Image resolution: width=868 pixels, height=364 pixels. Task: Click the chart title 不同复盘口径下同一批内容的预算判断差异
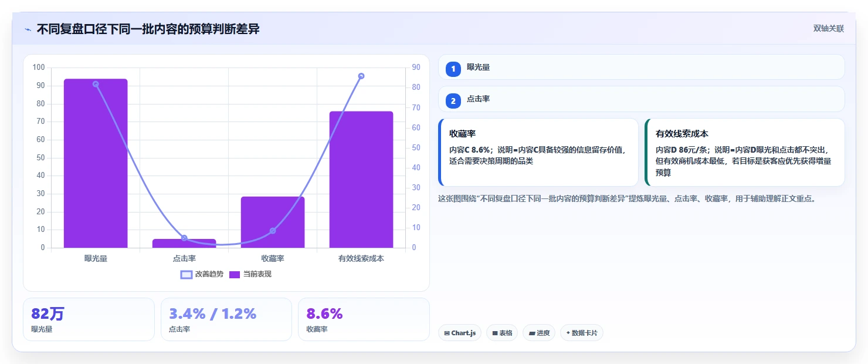[148, 29]
